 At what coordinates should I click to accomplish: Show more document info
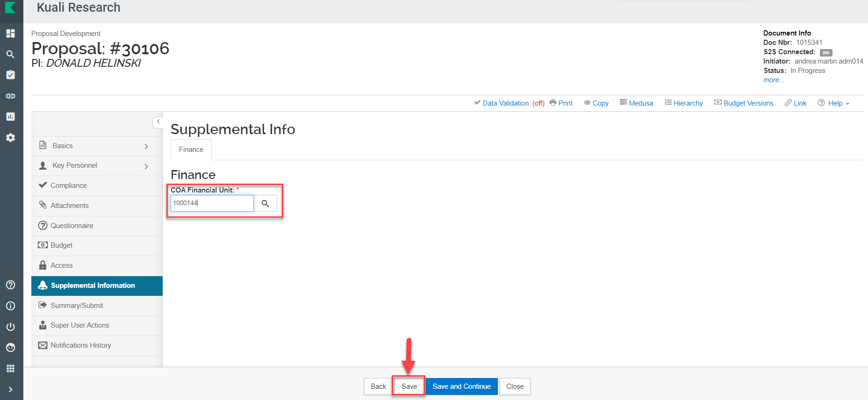774,80
